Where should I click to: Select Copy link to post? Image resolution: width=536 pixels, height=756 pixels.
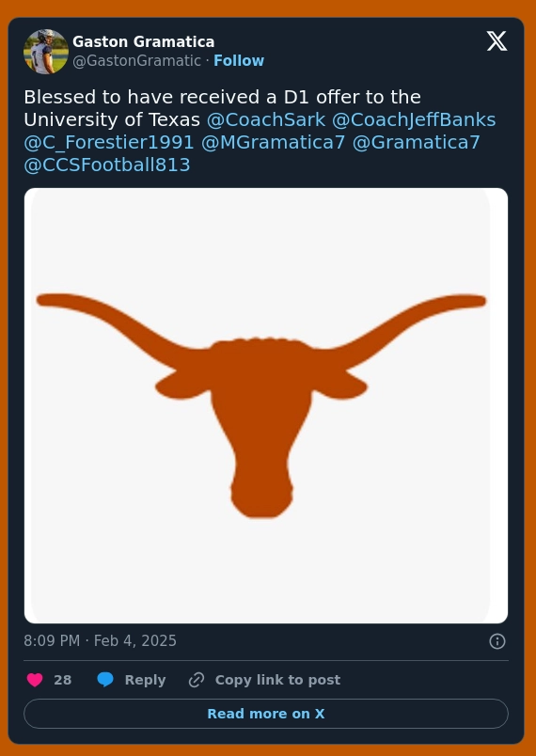coord(277,680)
